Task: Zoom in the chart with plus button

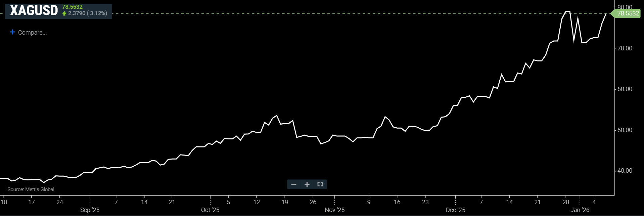Action: 307,184
